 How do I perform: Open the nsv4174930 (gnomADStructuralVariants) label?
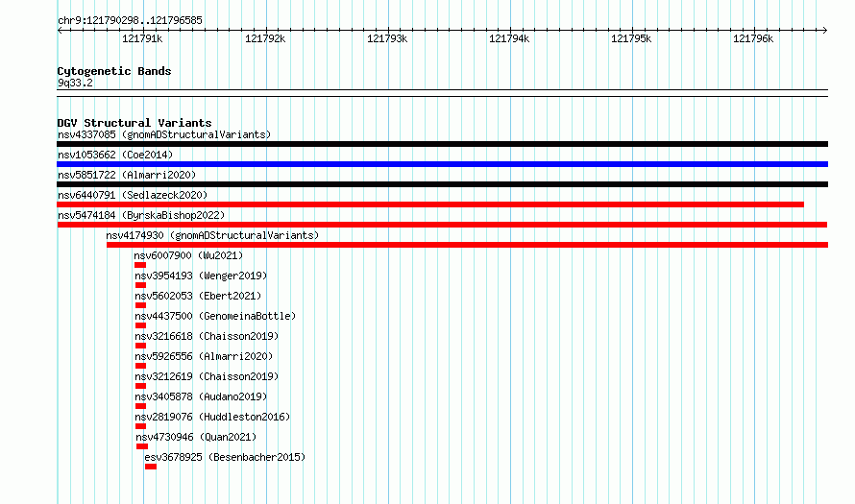pos(212,235)
